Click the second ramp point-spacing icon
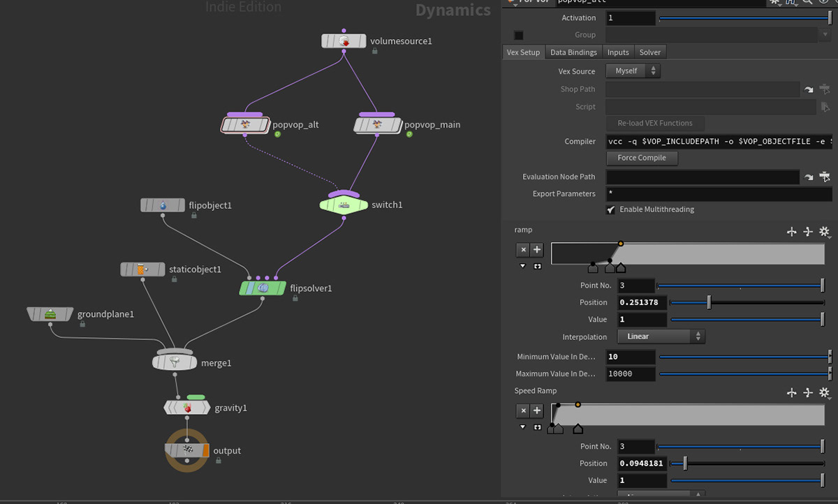The height and width of the screenshot is (504, 838). pyautogui.click(x=808, y=232)
